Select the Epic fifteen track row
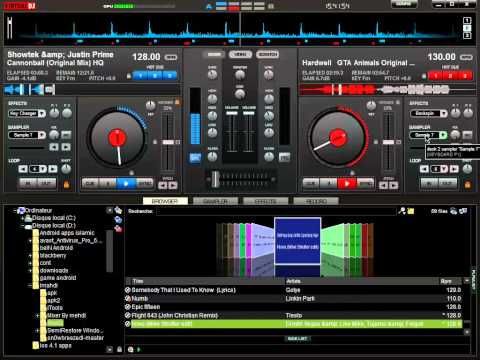Screen dimensions: 480x360 click(293, 307)
